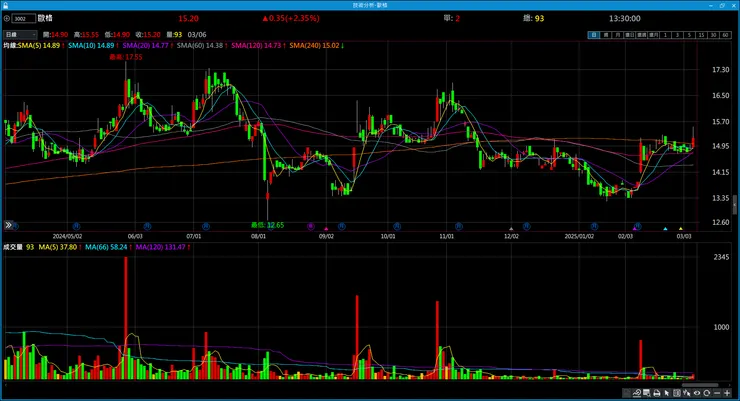
Task: Switch to the 1 minute period
Action: 665,35
